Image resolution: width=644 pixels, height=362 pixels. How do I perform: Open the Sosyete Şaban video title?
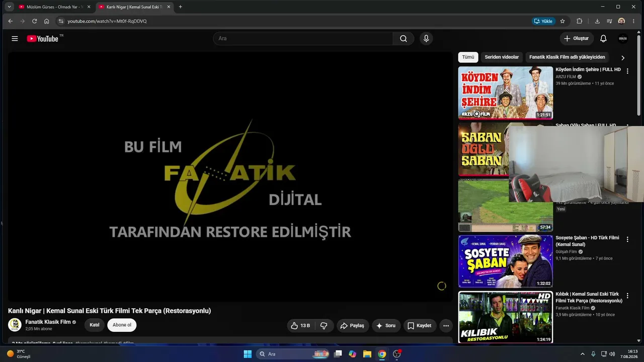pos(587,241)
